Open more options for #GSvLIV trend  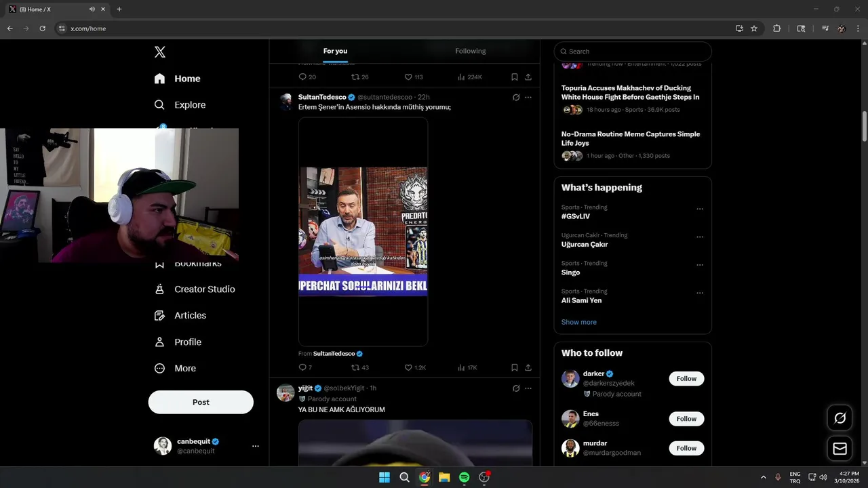pos(700,209)
